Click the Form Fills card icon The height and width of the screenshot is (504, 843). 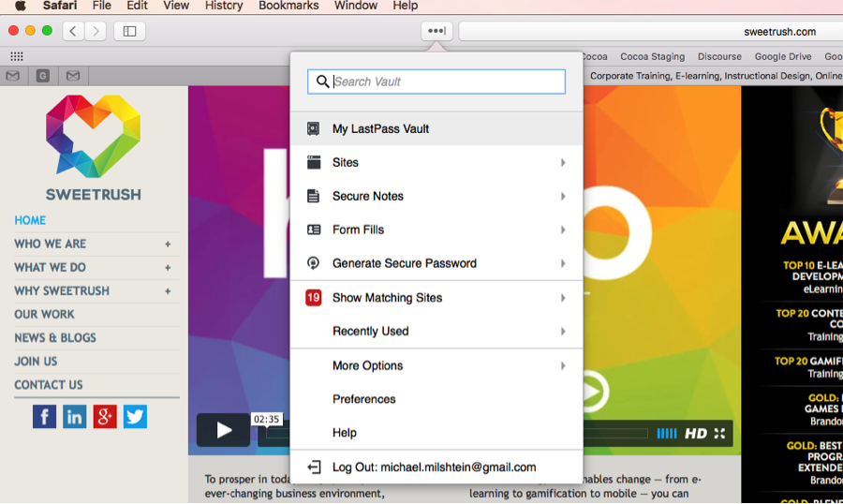[314, 230]
